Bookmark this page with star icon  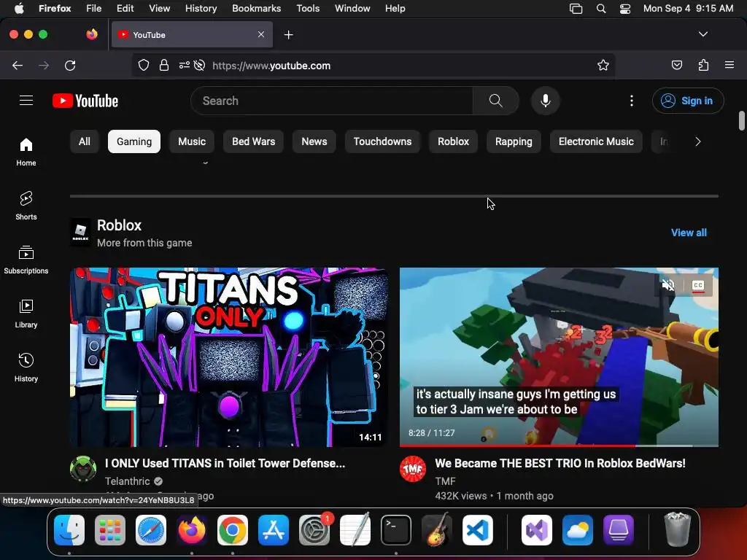click(x=603, y=65)
